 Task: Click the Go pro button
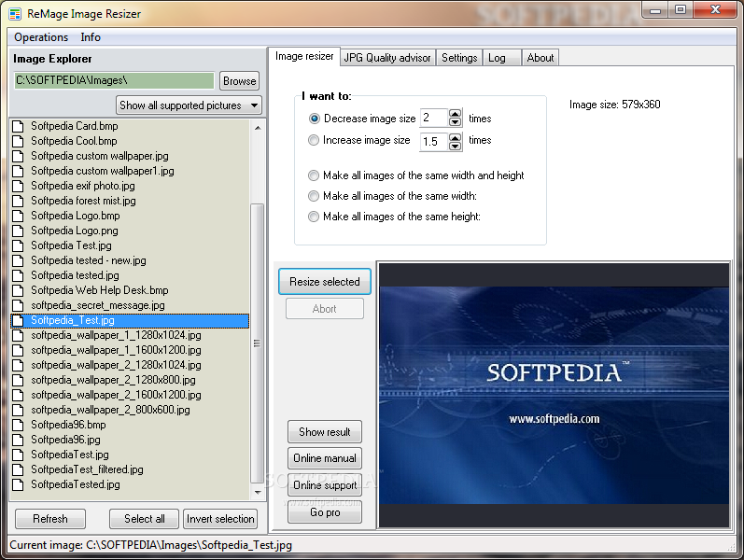coord(325,512)
